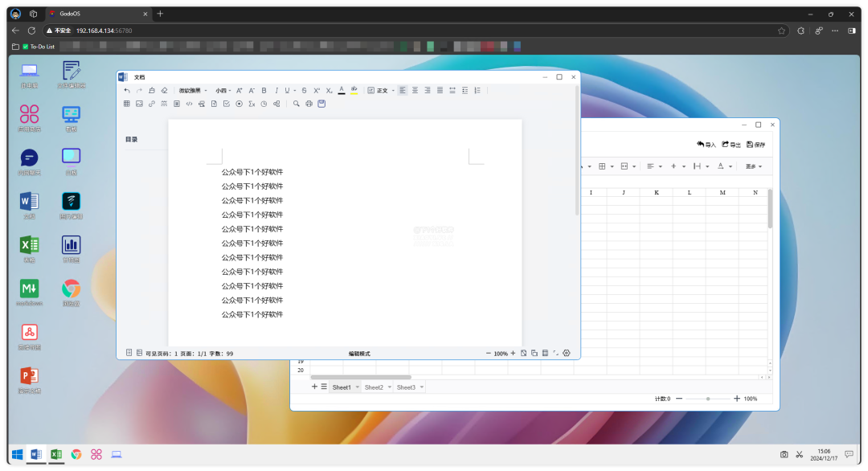Screen dimensions: 868x471
Task: Insert a hyperlink with the link icon
Action: pyautogui.click(x=152, y=104)
